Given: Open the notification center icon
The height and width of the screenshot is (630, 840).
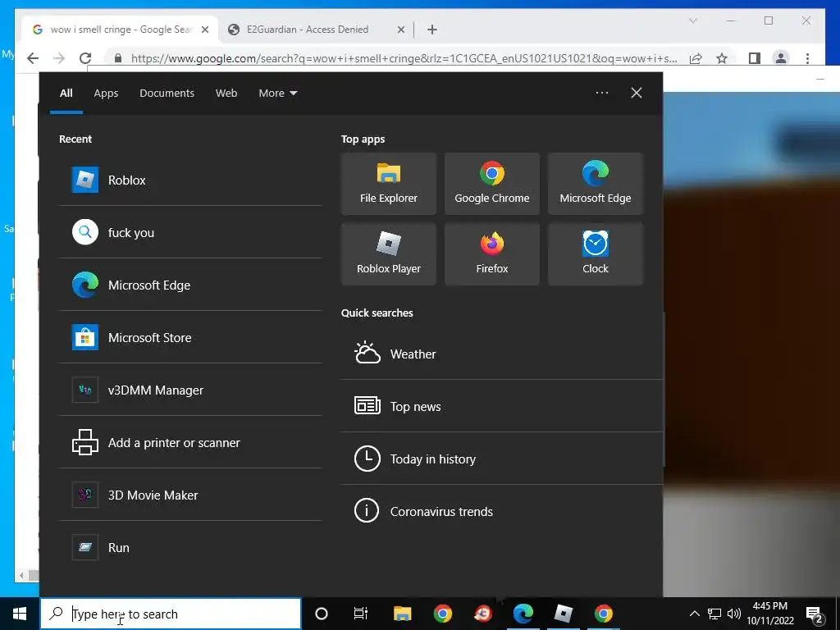Looking at the screenshot, I should point(815,614).
